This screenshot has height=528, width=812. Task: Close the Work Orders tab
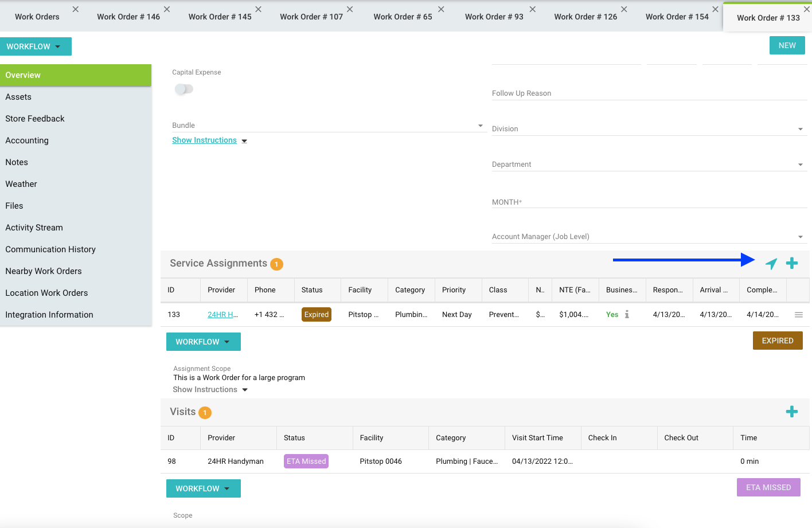click(x=76, y=9)
